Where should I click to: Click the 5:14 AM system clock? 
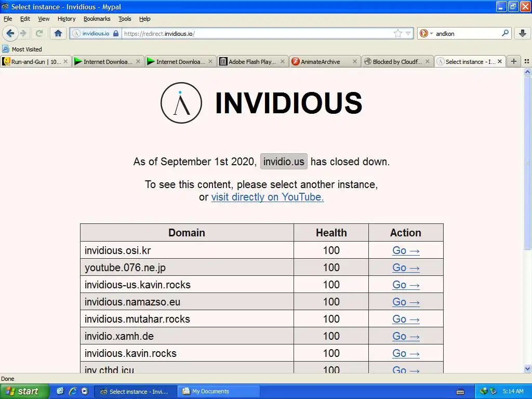513,391
